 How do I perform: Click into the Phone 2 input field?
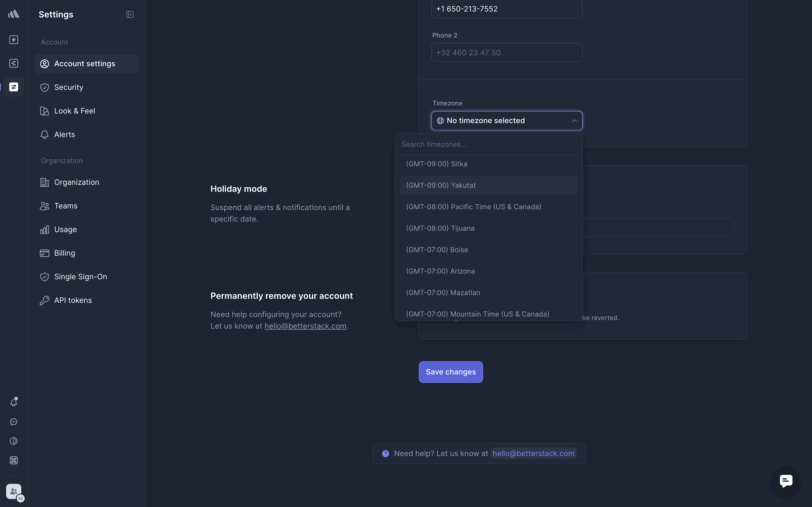tap(507, 53)
